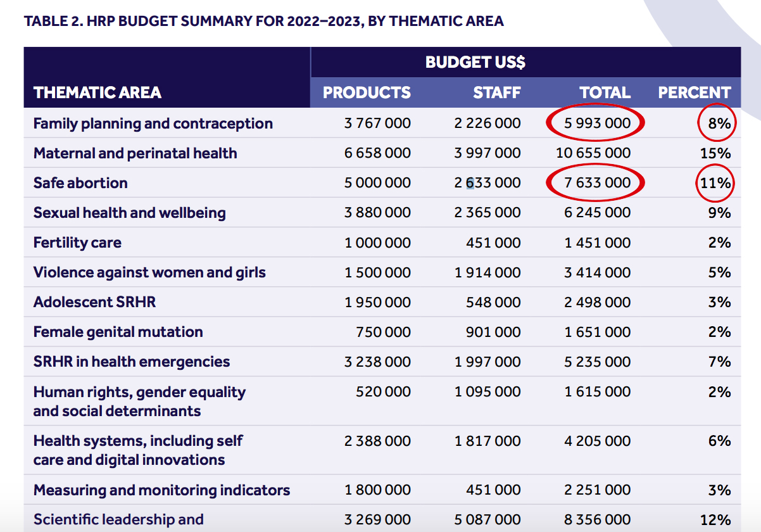
Task: Click products value 1 800 000
Action: 377,490
